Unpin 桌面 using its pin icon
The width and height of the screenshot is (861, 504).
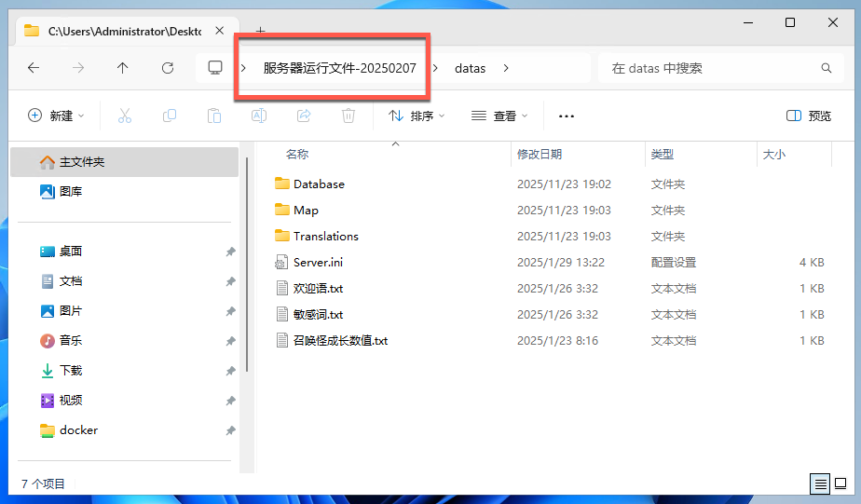[231, 252]
